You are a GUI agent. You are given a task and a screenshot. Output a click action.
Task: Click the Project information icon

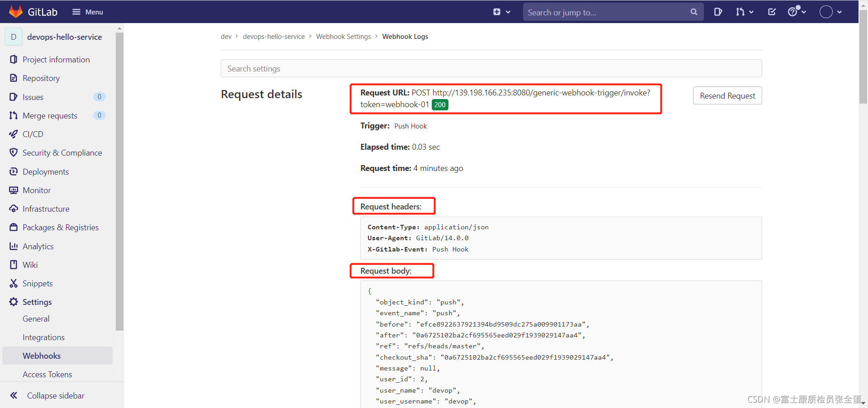click(x=14, y=59)
